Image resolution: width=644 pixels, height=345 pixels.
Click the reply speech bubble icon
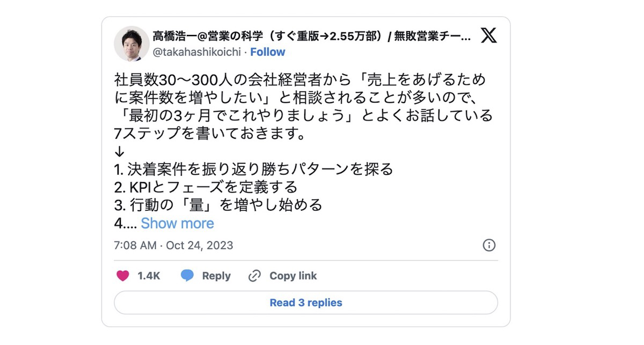pos(187,276)
